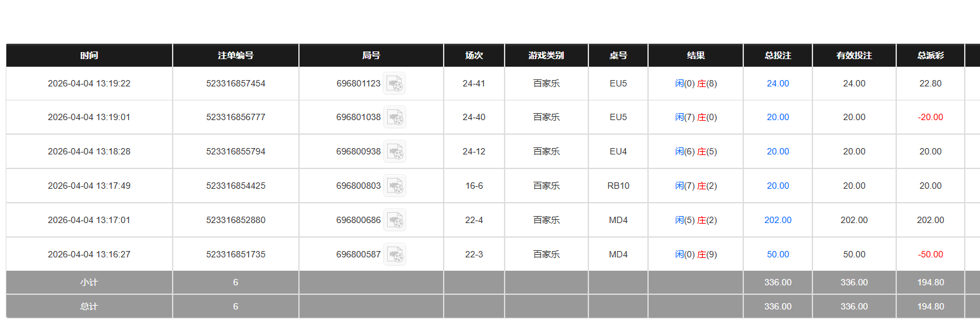Open the 50.00 total bet link
This screenshot has width=980, height=326.
pos(778,255)
